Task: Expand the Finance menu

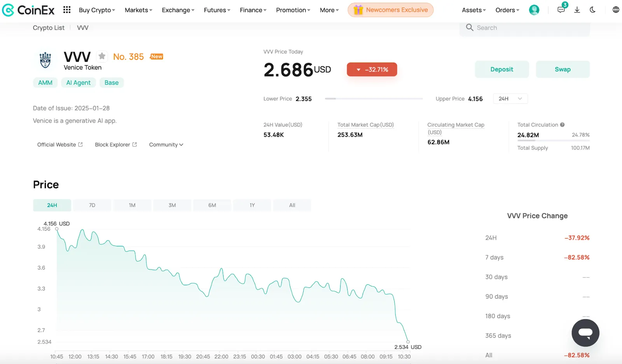Action: pos(253,10)
